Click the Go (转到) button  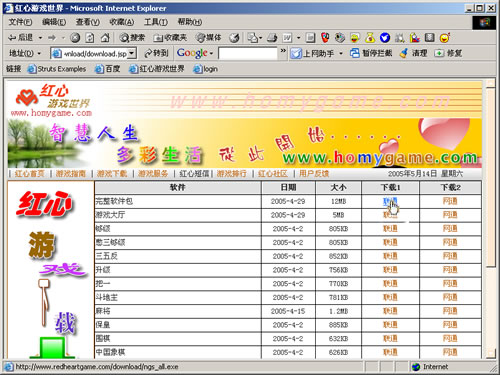(x=156, y=53)
